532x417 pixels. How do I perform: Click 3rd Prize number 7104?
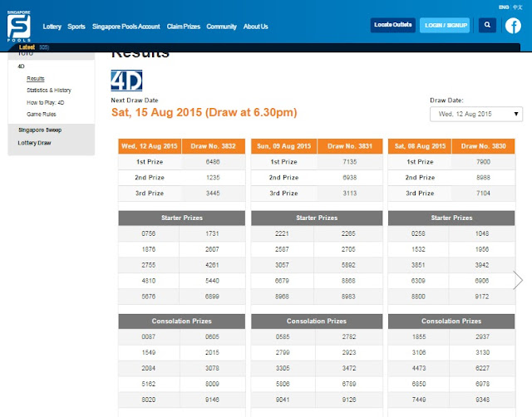coord(484,194)
